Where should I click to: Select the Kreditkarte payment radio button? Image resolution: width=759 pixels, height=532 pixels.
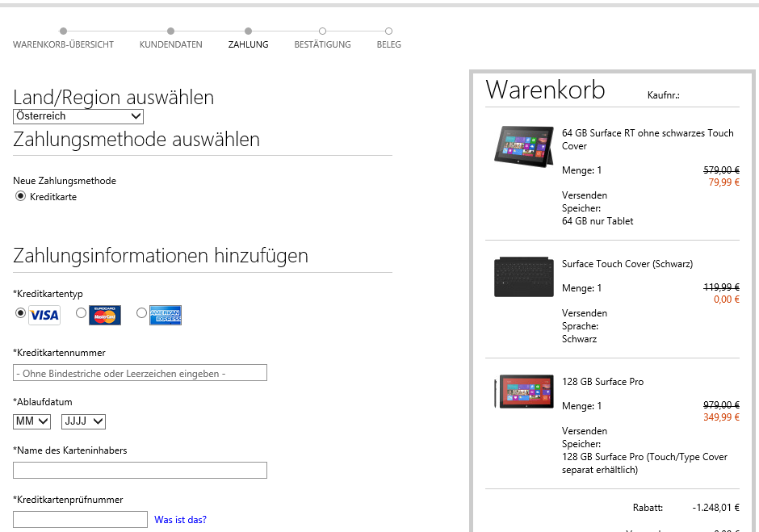coord(21,196)
